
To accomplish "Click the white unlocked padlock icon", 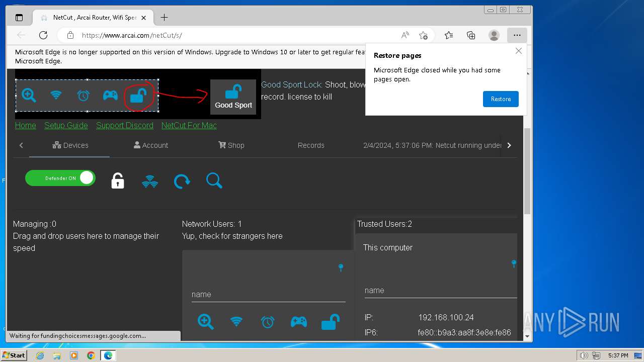I will (x=117, y=180).
